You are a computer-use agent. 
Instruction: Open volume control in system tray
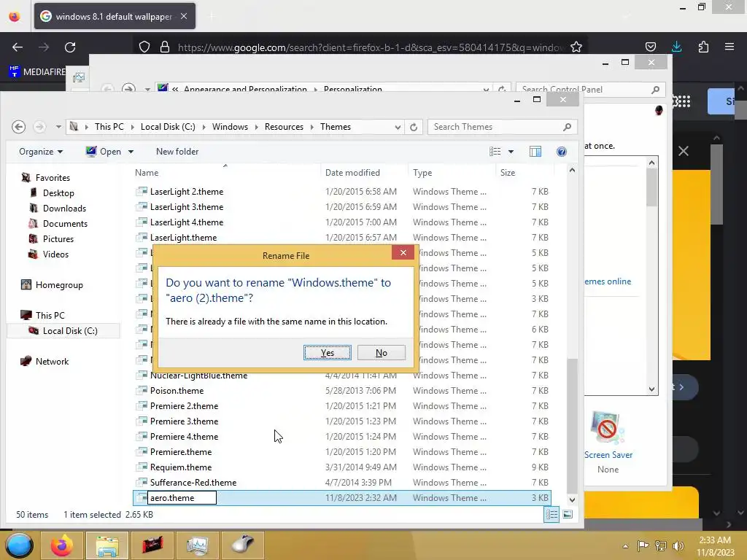click(x=678, y=545)
